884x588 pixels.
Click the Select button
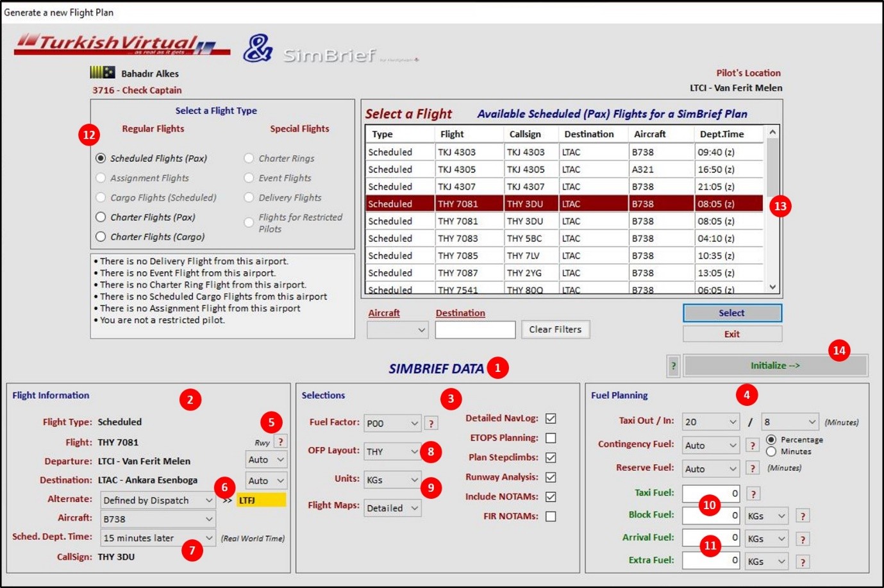(732, 313)
